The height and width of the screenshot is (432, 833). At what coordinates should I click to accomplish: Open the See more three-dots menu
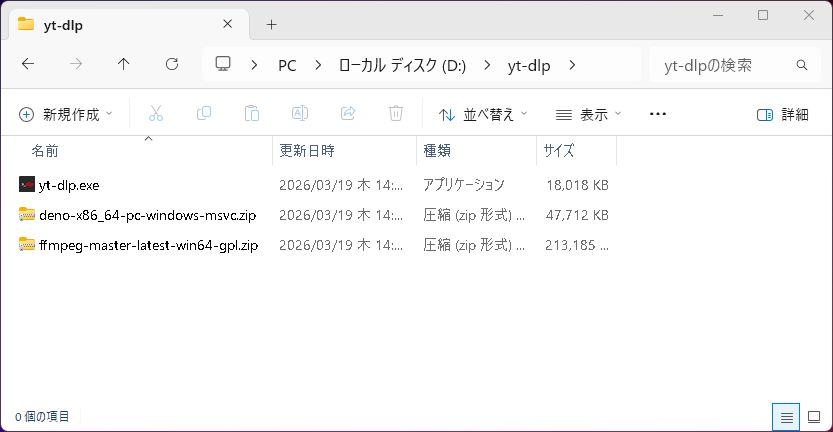[x=658, y=114]
